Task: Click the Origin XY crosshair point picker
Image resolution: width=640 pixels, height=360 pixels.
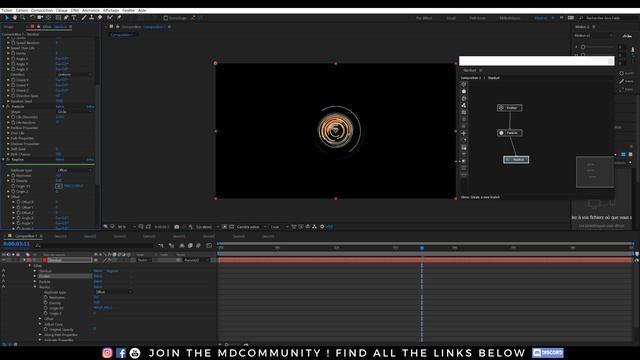Action: (x=59, y=186)
